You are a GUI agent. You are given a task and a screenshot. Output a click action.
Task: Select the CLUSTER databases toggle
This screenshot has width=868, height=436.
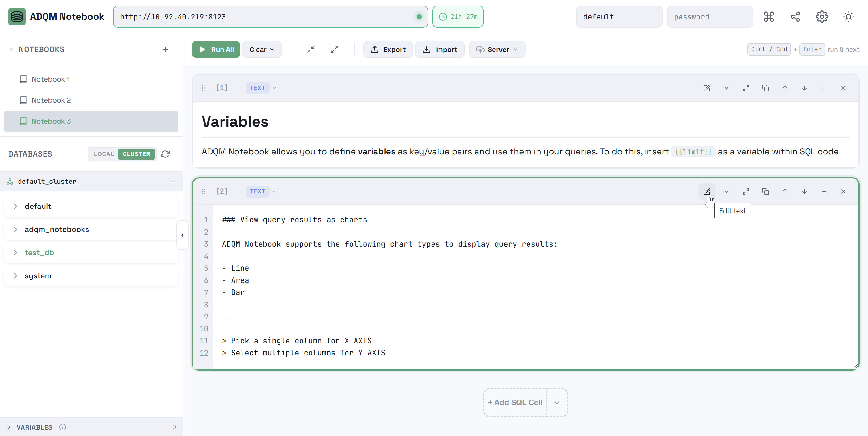[x=136, y=154]
